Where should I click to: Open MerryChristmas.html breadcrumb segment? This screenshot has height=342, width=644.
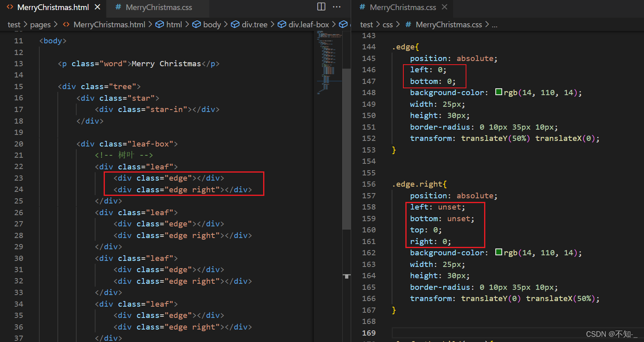click(x=109, y=24)
